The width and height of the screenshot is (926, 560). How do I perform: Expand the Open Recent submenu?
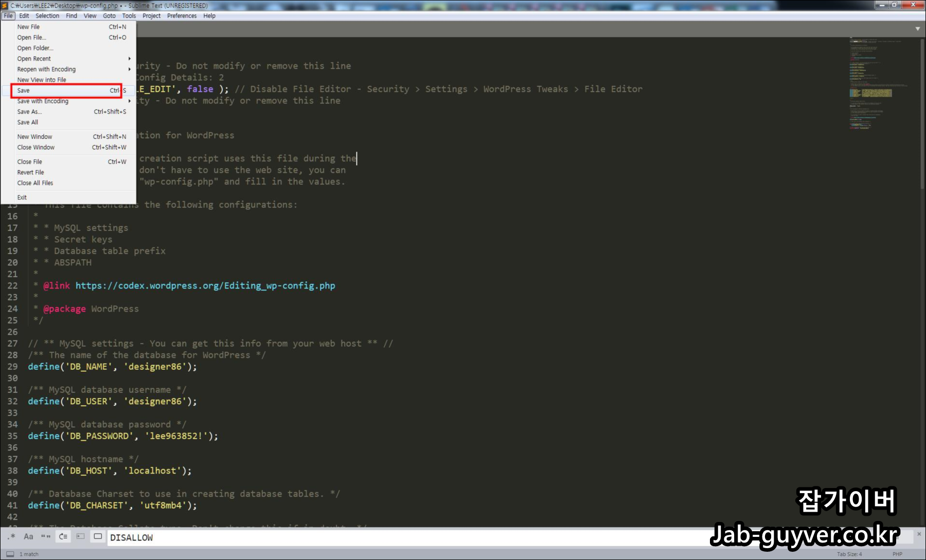click(68, 59)
